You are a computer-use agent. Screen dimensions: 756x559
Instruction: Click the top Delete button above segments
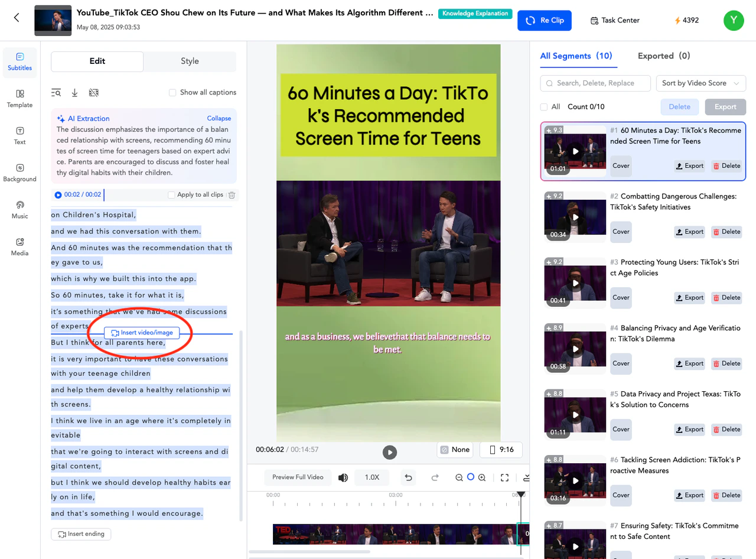679,107
